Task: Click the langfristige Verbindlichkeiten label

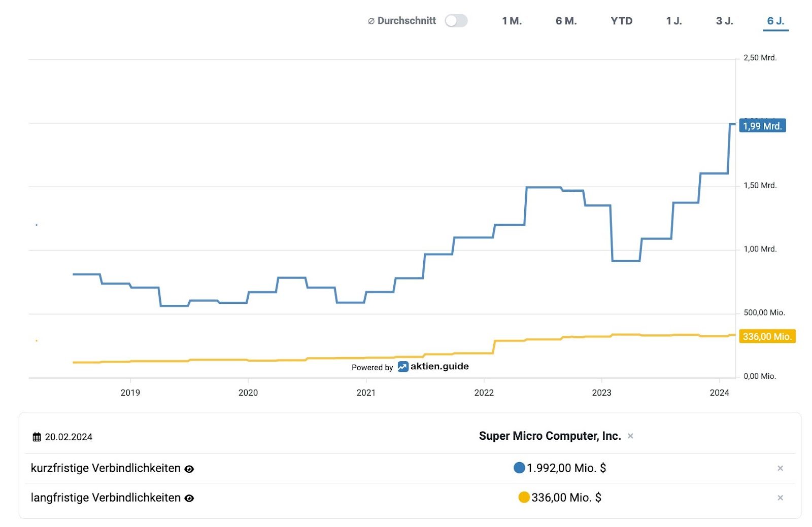Action: 106,498
